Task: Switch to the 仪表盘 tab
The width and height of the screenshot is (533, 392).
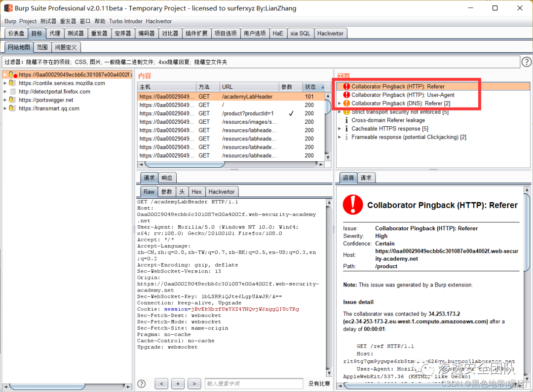Action: (x=16, y=34)
